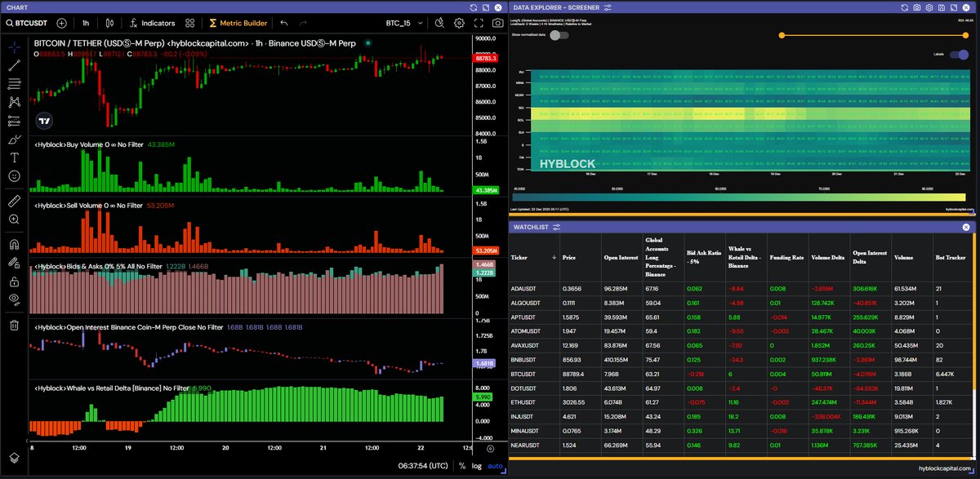Open the object tree layers icon
Screen dimensions: 980x479
[x=14, y=459]
